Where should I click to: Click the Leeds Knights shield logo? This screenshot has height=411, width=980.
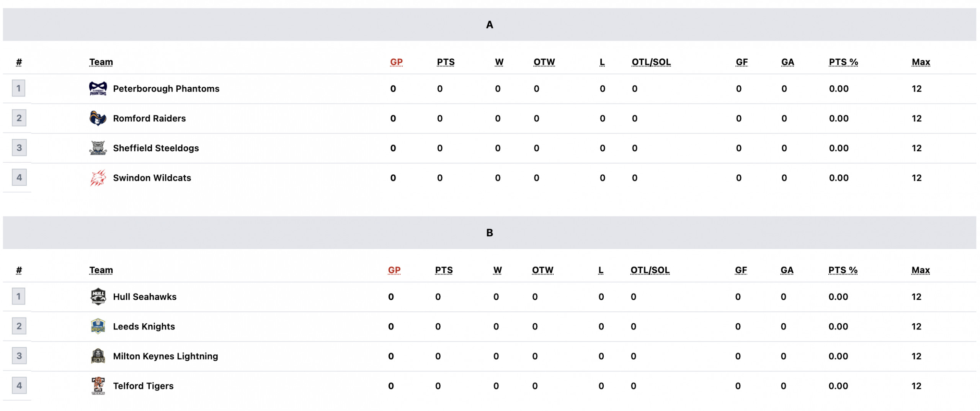tap(98, 326)
